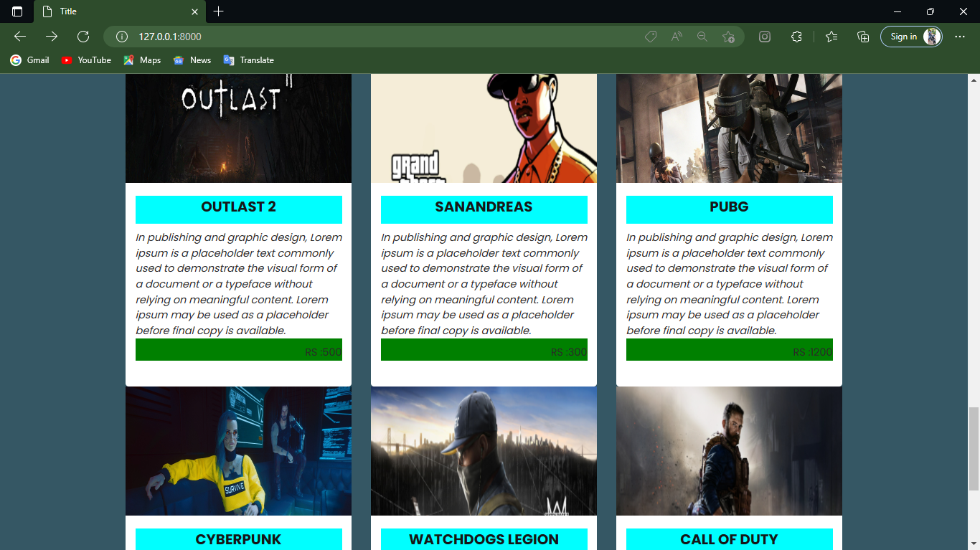Open the tab actions menu icon
The height and width of the screenshot is (550, 980).
pos(17,11)
